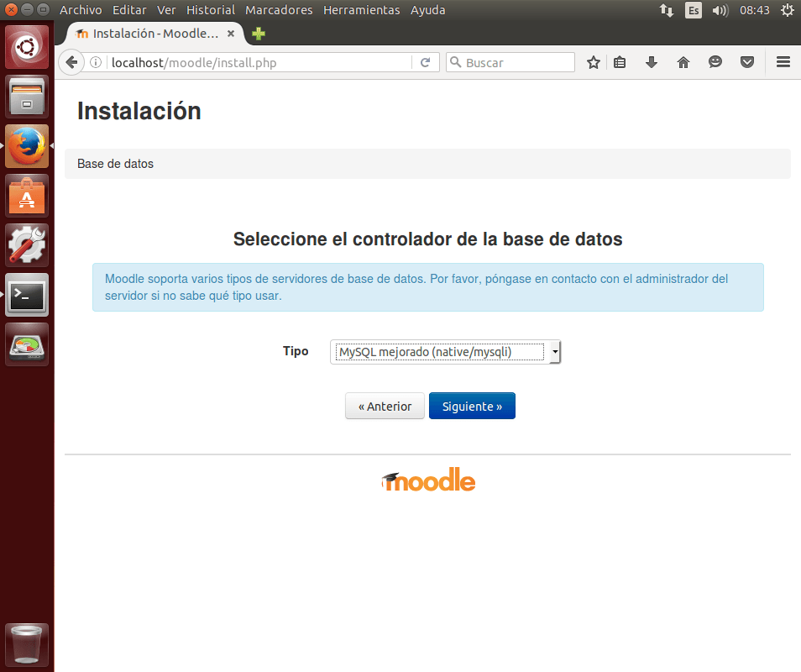Go back using the browser back arrow
This screenshot has height=672, width=801.
click(71, 62)
